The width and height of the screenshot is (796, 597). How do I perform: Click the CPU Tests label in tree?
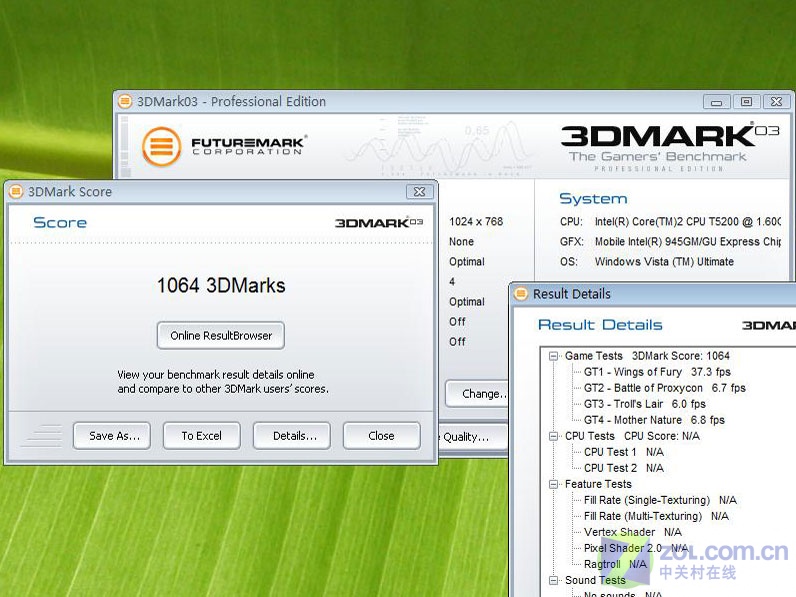[x=589, y=436]
